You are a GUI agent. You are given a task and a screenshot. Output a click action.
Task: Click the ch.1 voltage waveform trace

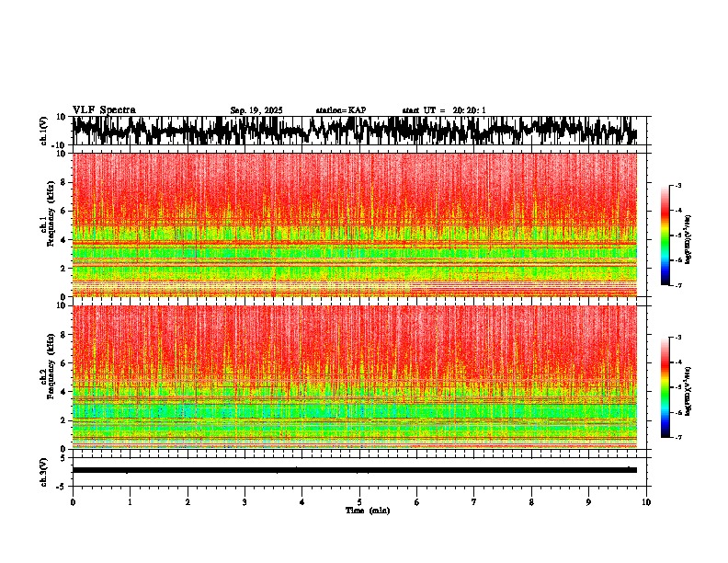[355, 131]
